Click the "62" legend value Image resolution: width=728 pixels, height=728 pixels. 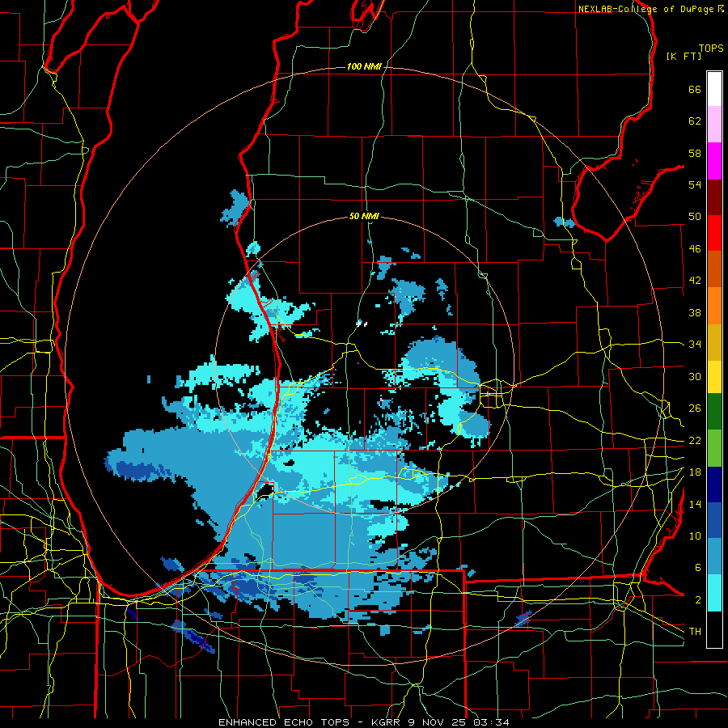pos(695,121)
